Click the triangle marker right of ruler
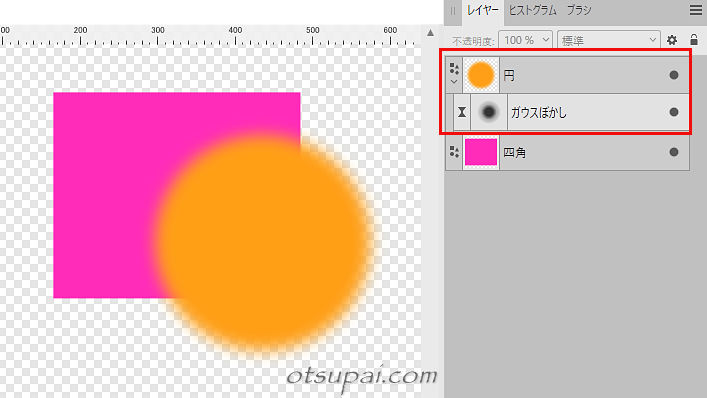The image size is (707, 398). [x=430, y=32]
